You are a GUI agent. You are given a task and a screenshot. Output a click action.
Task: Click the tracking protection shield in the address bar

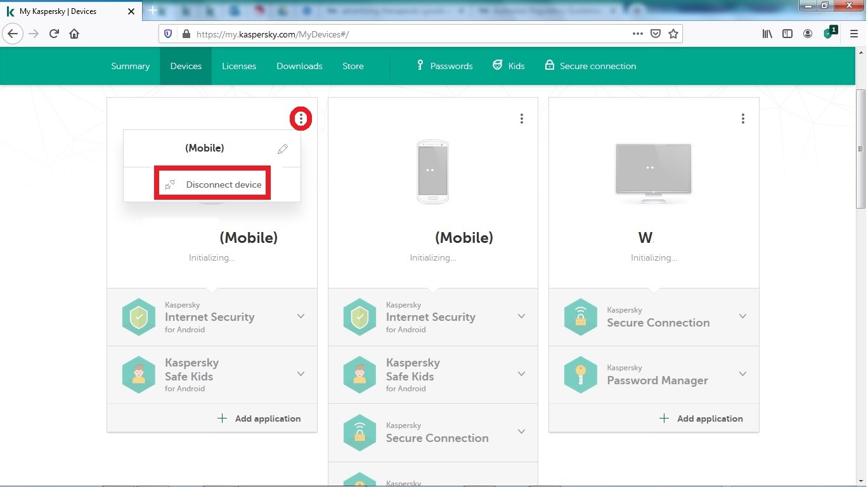[168, 34]
